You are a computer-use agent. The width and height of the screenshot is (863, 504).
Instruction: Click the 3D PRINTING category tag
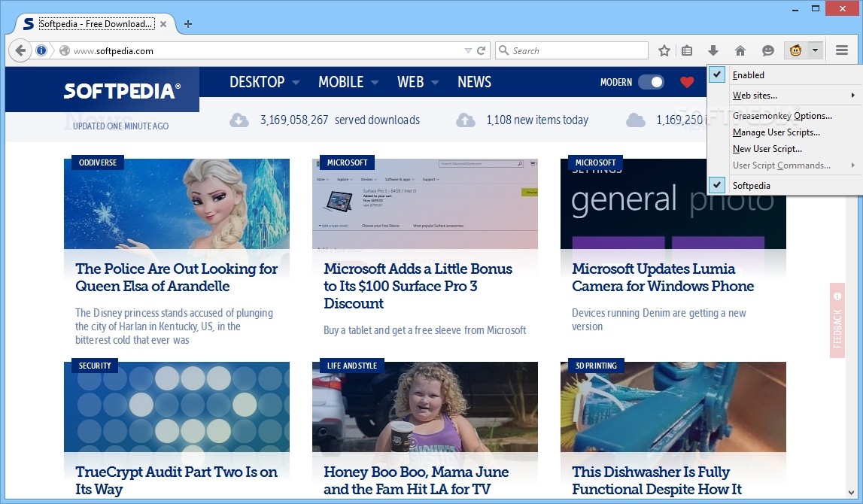click(x=595, y=366)
